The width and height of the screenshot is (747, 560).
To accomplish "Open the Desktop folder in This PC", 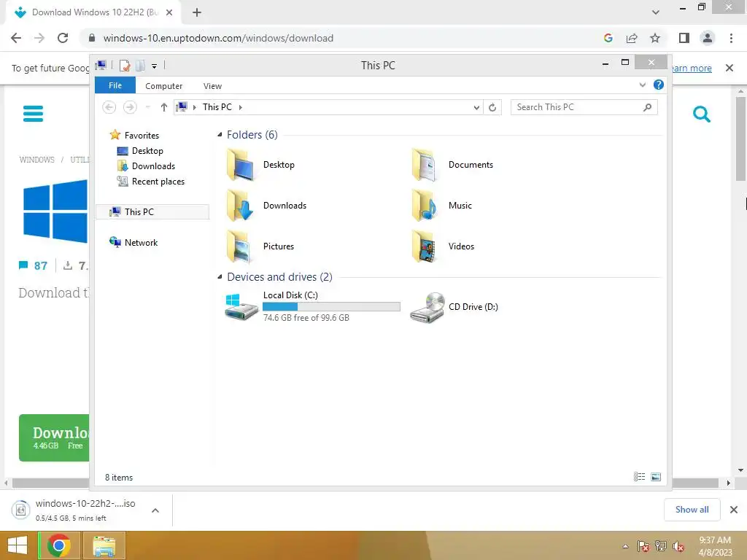I will (260, 165).
